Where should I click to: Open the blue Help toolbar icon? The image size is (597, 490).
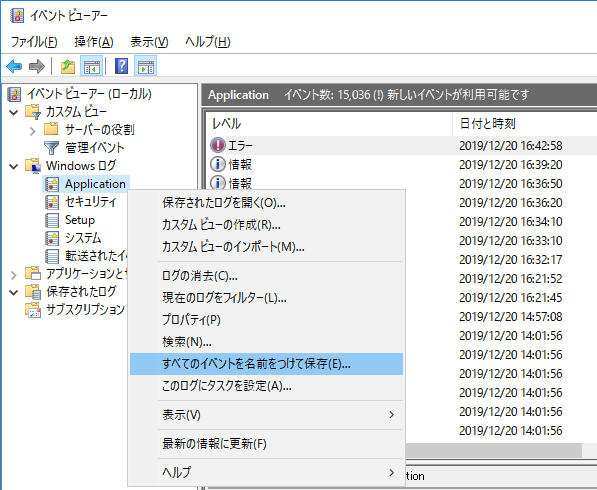(121, 66)
